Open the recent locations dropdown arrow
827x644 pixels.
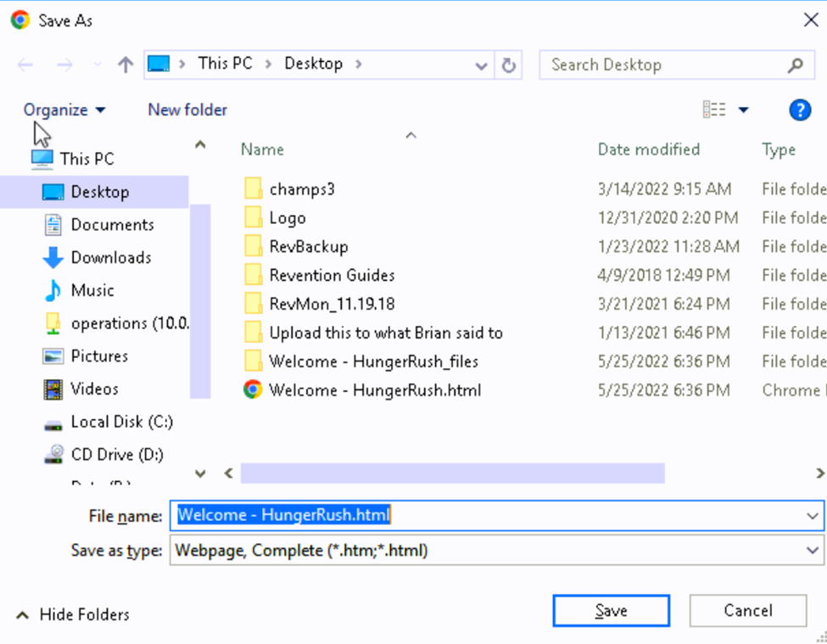[x=98, y=64]
